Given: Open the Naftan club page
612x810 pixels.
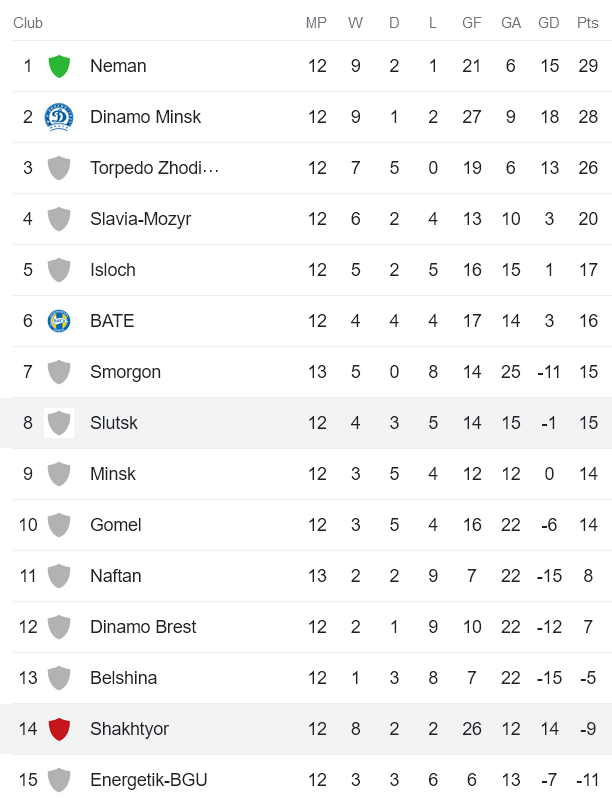Looking at the screenshot, I should point(117,575).
